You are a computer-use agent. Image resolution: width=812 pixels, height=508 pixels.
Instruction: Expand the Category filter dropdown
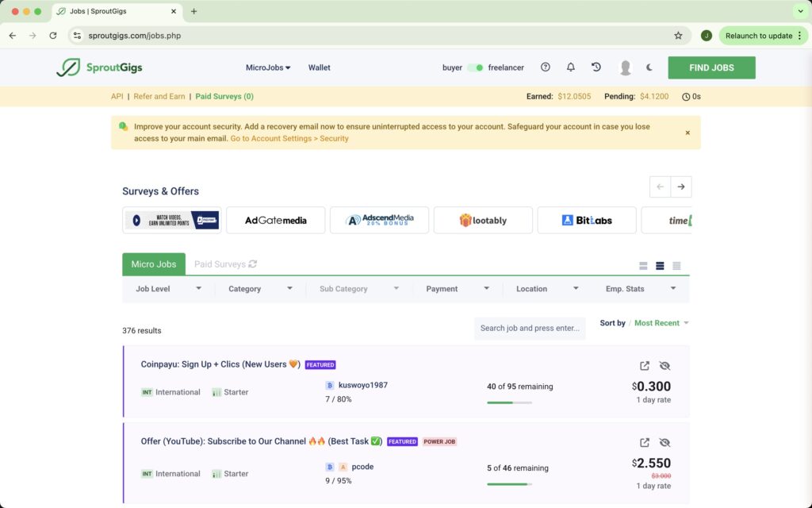260,289
